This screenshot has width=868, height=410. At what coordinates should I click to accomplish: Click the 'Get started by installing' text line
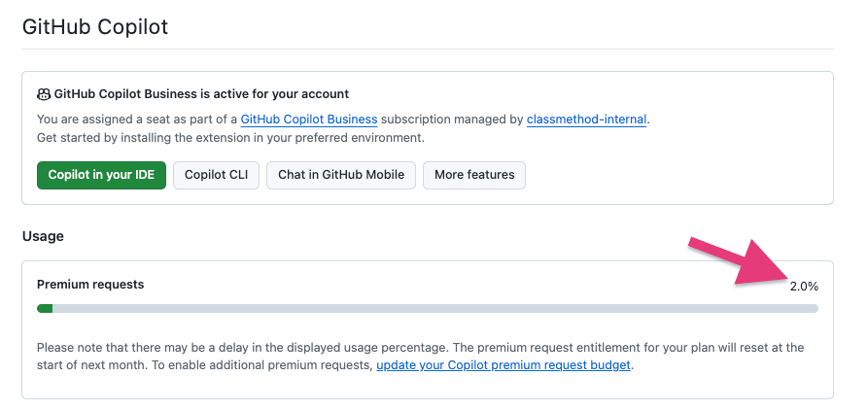coord(230,137)
